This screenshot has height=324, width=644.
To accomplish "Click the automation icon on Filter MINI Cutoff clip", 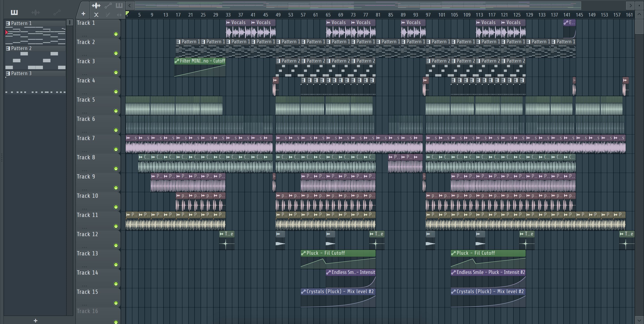I will point(177,61).
